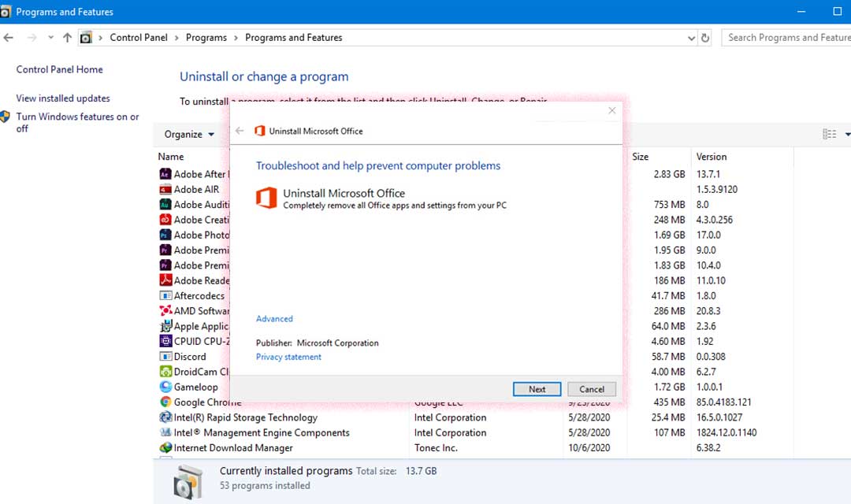
Task: Open Control Panel Home
Action: tap(59, 69)
